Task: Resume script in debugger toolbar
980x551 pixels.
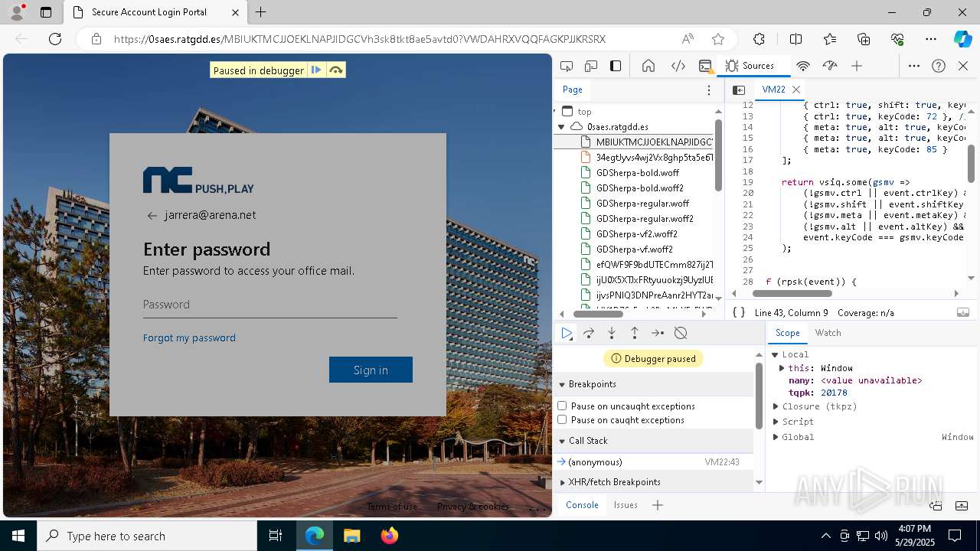Action: point(567,333)
